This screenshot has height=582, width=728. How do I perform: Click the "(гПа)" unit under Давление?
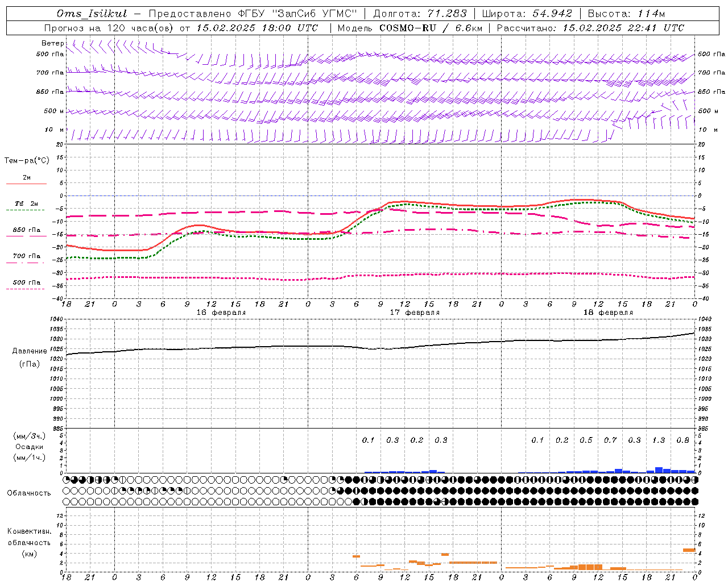click(x=30, y=364)
